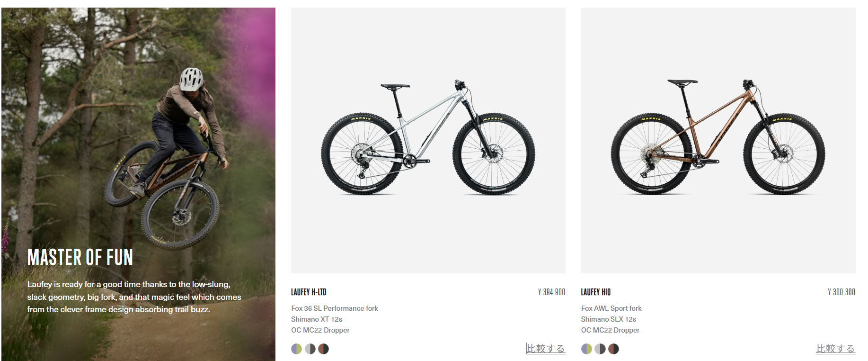Open the bronze Laufey H10 bike image
Screen dimensions: 868x361
pyautogui.click(x=718, y=140)
